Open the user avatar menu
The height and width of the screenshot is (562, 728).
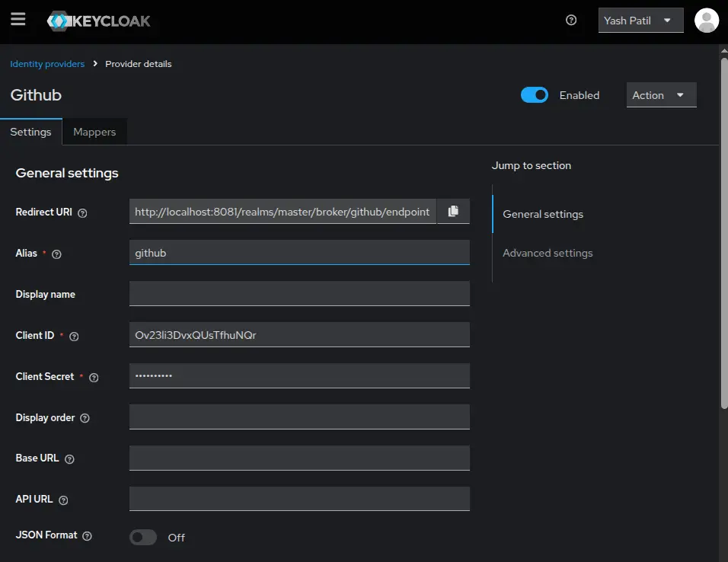[x=706, y=20]
